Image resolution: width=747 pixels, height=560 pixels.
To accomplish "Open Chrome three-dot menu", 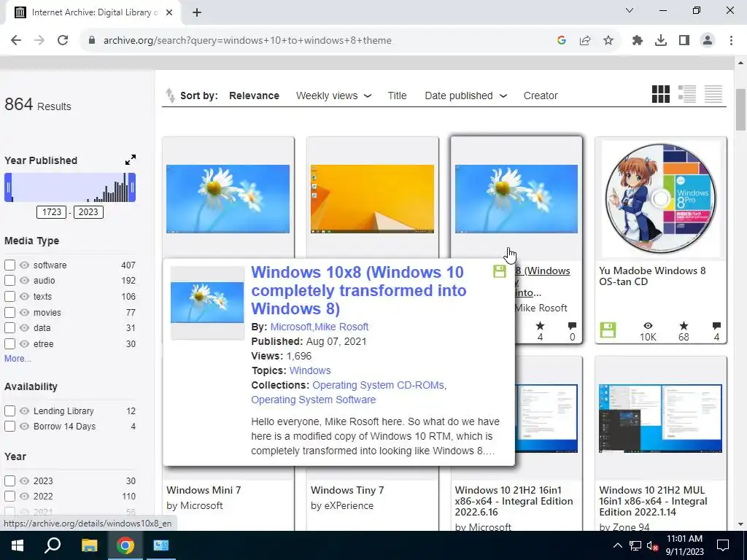I will coord(731,41).
